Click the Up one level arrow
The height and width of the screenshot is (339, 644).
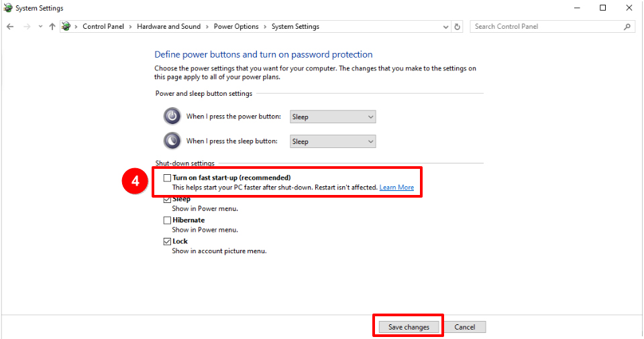tap(52, 27)
